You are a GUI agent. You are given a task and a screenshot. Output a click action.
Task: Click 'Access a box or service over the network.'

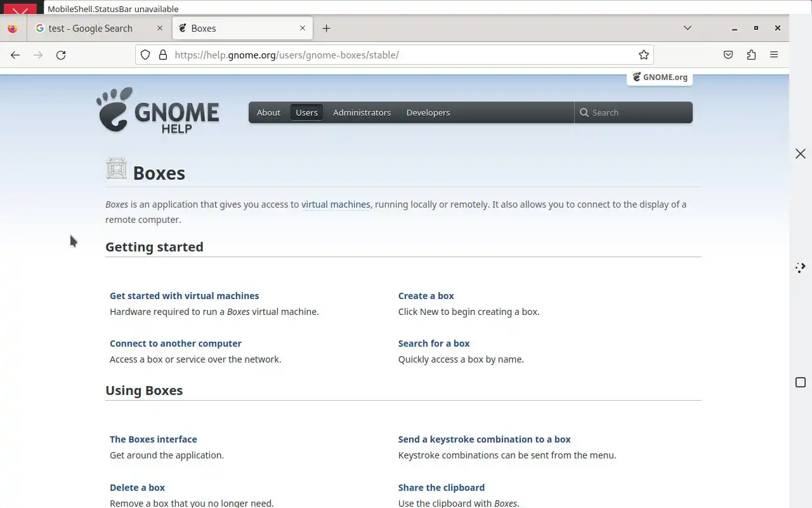pyautogui.click(x=195, y=359)
